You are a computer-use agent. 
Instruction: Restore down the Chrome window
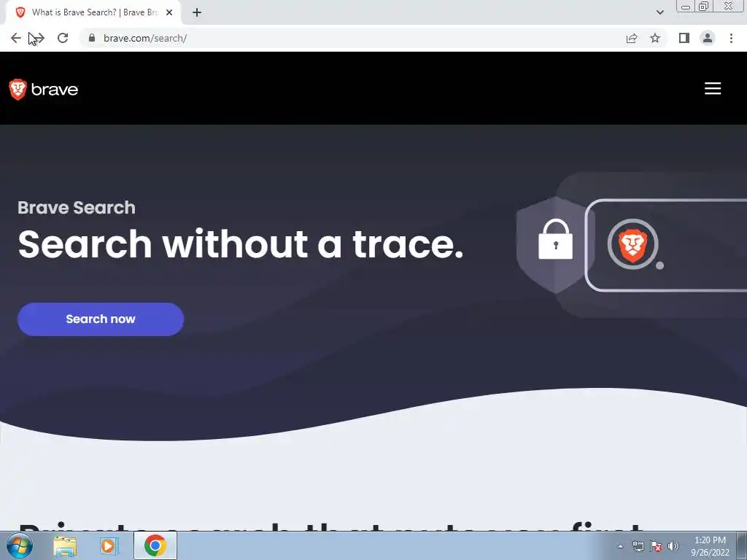pyautogui.click(x=704, y=7)
